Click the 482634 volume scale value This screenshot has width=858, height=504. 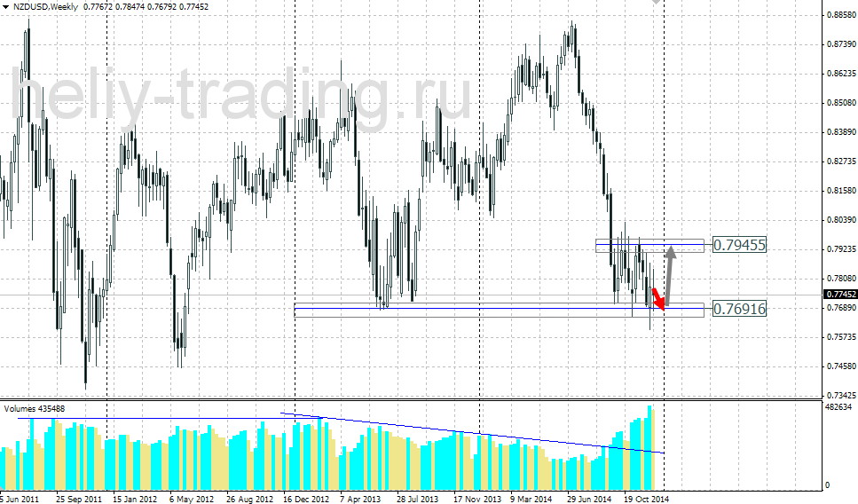coord(840,407)
